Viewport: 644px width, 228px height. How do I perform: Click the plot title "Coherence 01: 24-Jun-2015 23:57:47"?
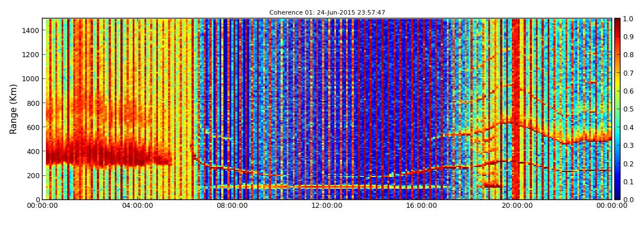[328, 13]
